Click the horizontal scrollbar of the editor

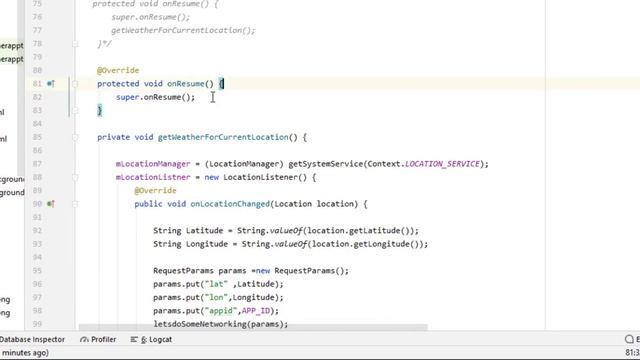[253, 327]
